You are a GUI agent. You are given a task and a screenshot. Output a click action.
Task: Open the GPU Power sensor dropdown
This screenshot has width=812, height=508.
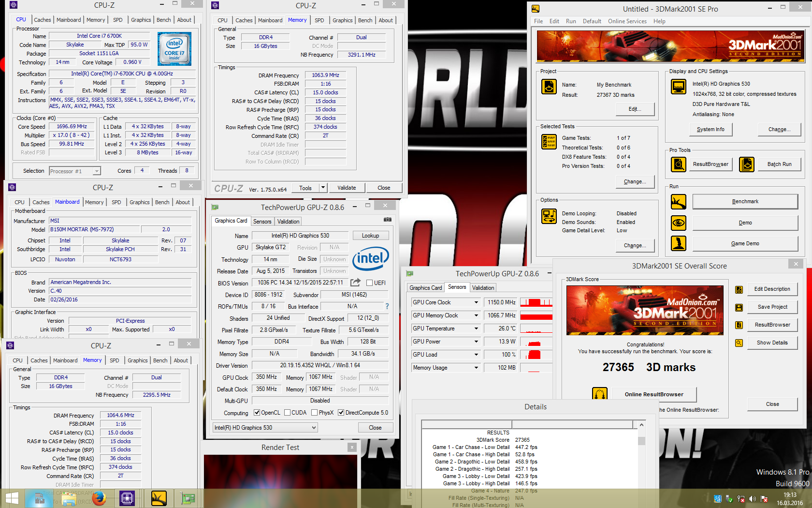[476, 342]
